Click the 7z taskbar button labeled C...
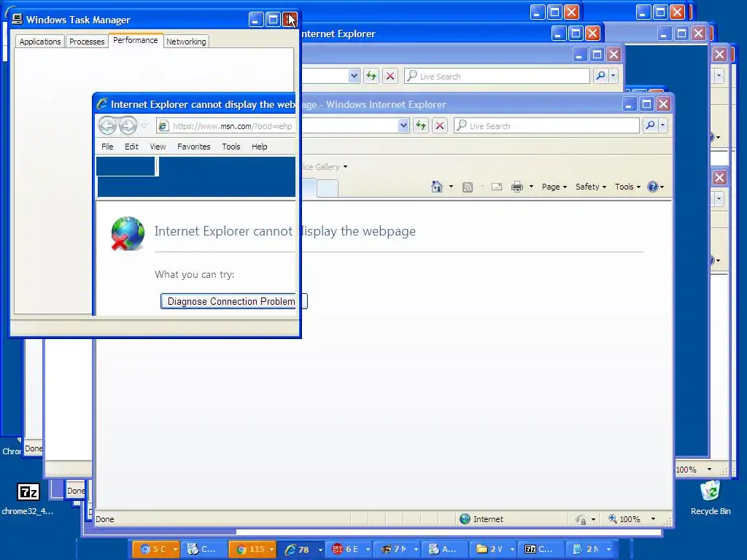 click(541, 550)
